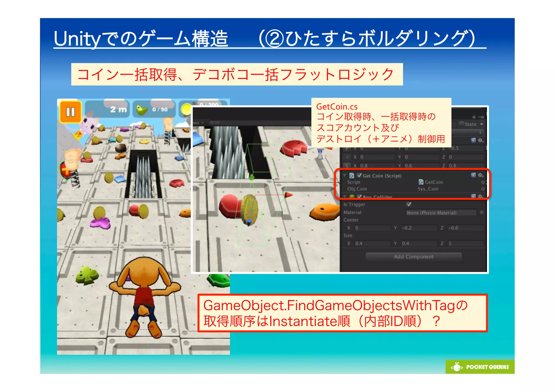Click Scale Y field showing 0.6
555x392 pixels.
tap(421, 166)
